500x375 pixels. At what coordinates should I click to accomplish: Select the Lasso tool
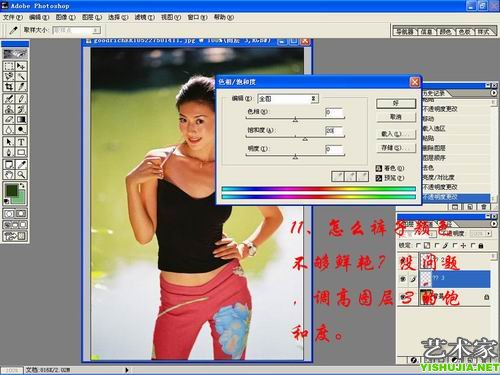pyautogui.click(x=9, y=76)
